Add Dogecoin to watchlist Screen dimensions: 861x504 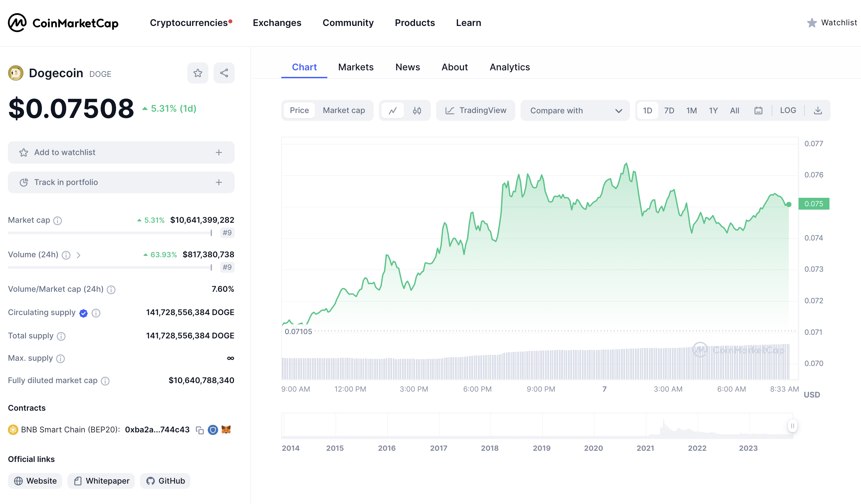121,152
